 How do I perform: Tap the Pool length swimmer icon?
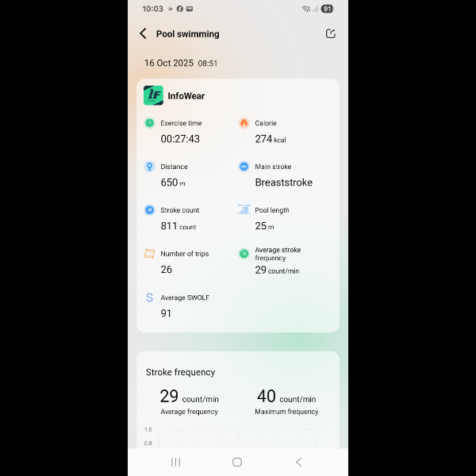[244, 209]
